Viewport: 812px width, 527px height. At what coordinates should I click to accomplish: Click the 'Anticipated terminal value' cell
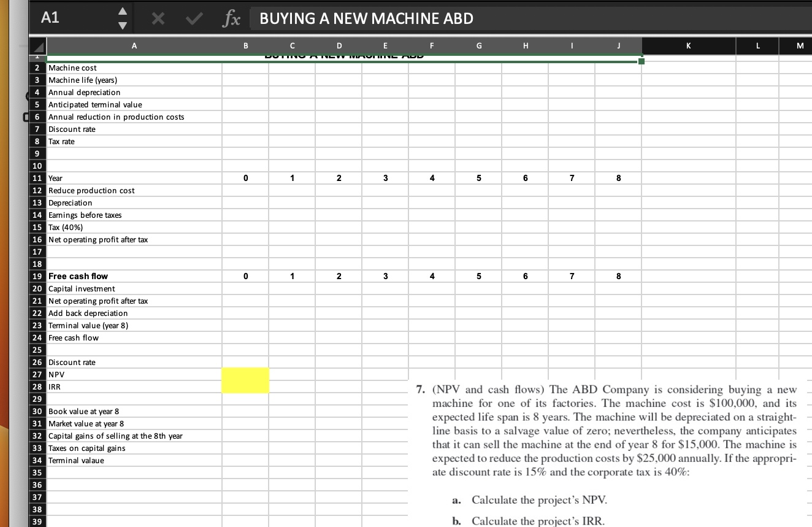pyautogui.click(x=134, y=104)
